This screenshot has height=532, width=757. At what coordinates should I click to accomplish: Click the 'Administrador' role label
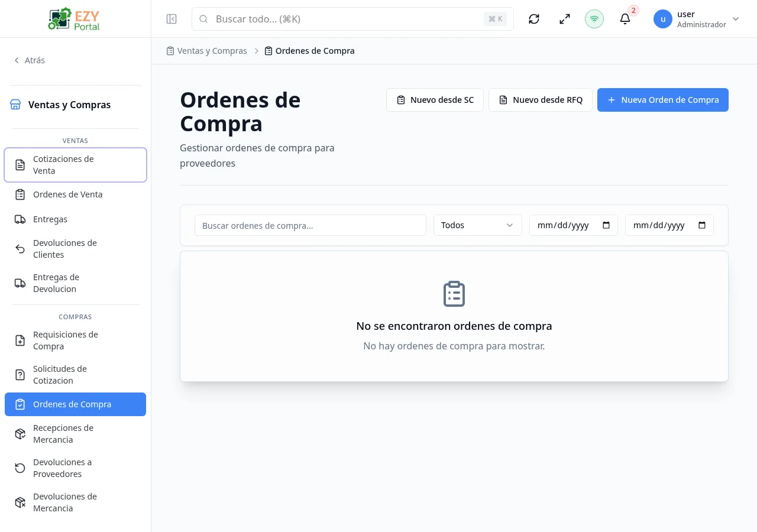click(701, 25)
